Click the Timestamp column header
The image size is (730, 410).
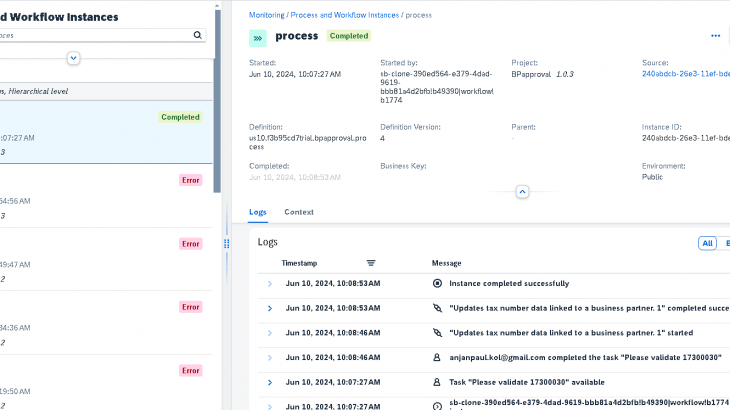coord(299,263)
